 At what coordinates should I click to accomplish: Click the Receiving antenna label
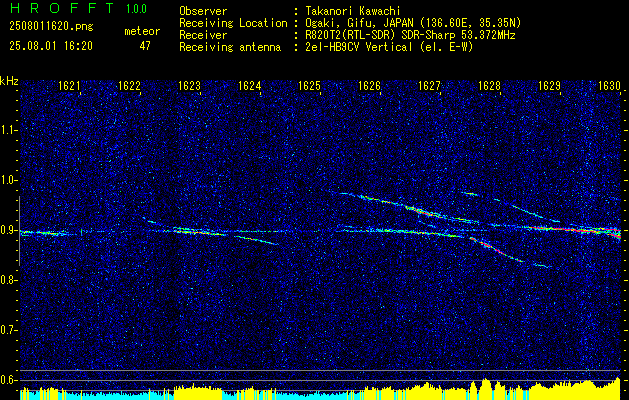coord(230,47)
